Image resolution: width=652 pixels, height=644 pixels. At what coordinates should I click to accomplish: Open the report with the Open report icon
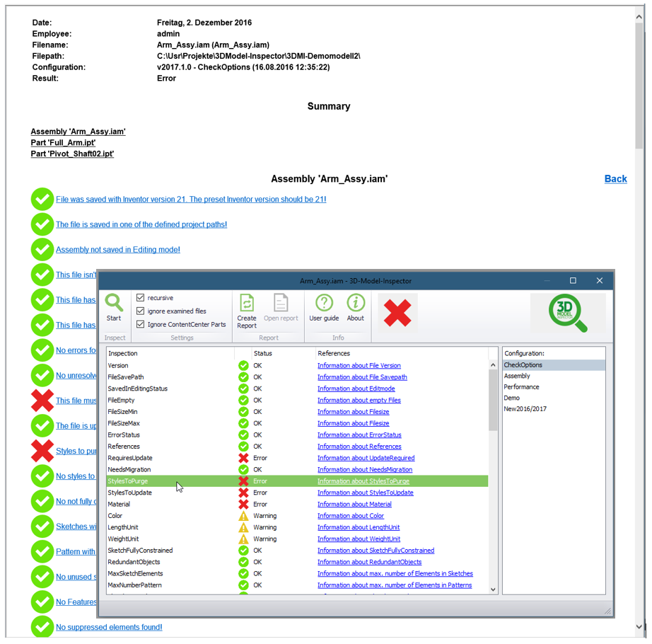pos(281,303)
